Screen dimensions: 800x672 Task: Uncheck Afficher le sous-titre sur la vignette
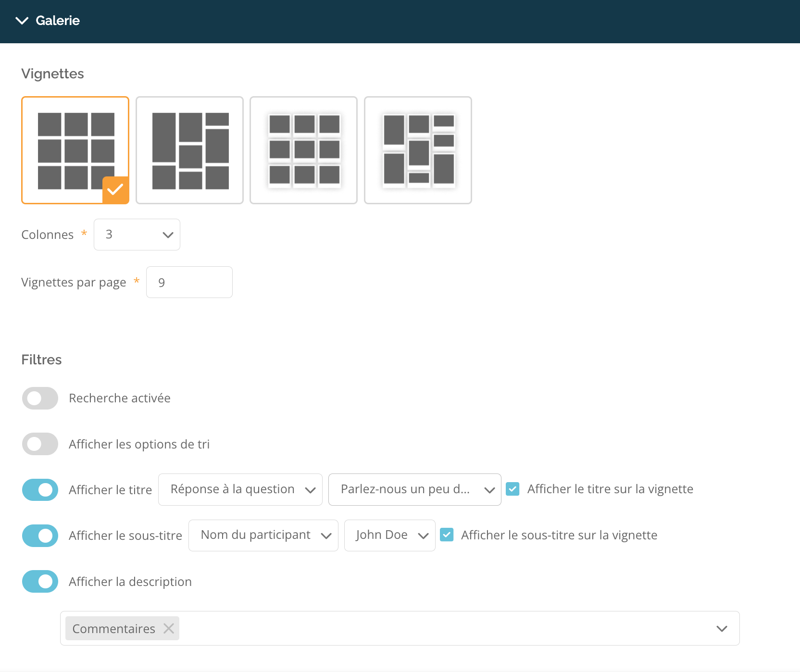(x=447, y=535)
